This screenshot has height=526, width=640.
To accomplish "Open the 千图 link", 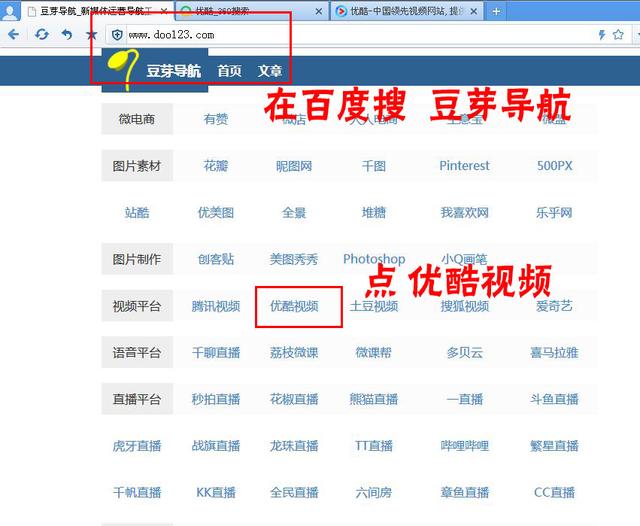I will 373,166.
